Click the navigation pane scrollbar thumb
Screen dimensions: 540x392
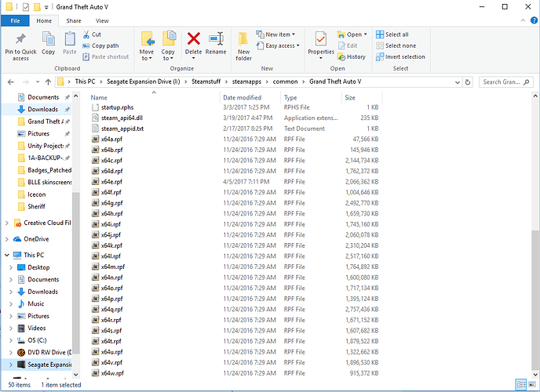click(76, 273)
